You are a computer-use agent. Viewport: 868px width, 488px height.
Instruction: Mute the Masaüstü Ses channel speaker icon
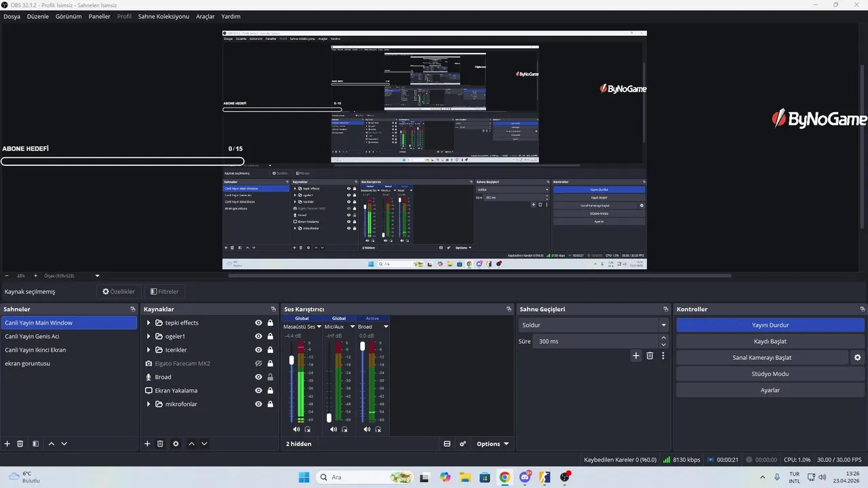click(x=296, y=429)
